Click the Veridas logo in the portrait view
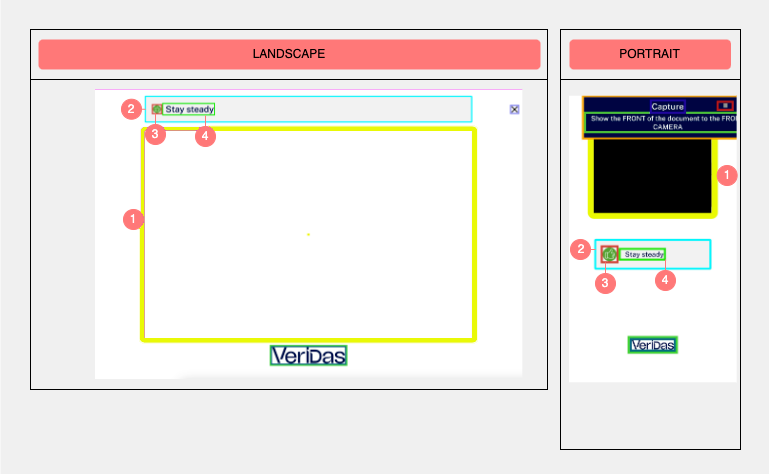Image resolution: width=769 pixels, height=474 pixels. coord(653,345)
